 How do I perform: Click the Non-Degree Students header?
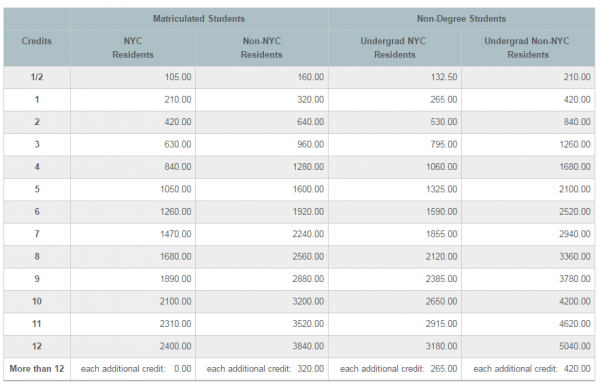pos(461,19)
